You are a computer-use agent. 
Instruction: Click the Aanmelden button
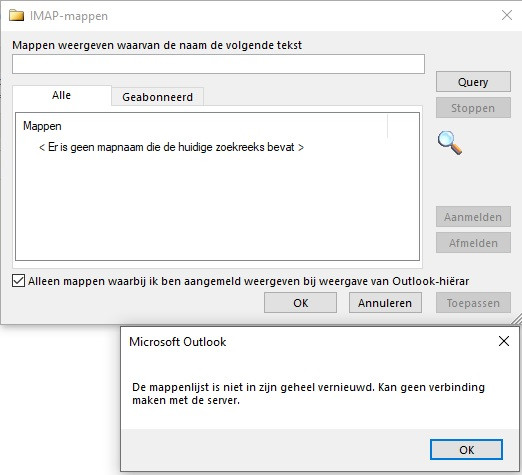click(473, 217)
